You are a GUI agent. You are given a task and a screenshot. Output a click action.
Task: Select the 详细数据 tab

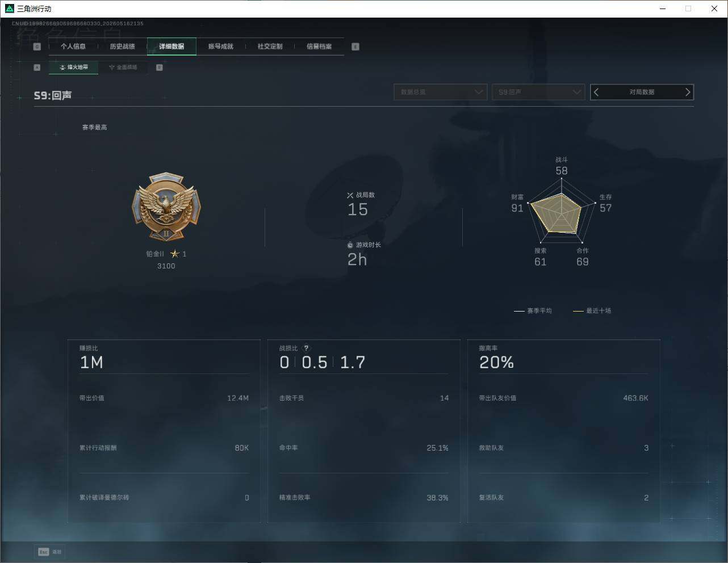[171, 47]
